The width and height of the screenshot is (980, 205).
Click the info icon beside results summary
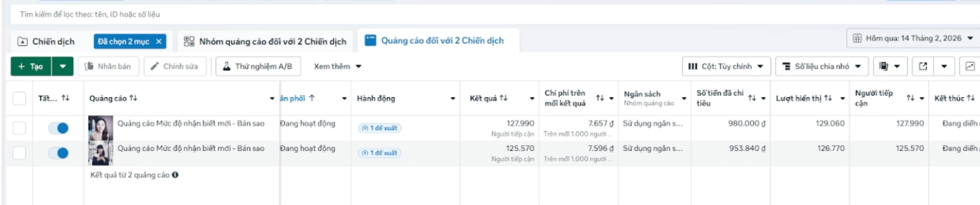click(175, 175)
